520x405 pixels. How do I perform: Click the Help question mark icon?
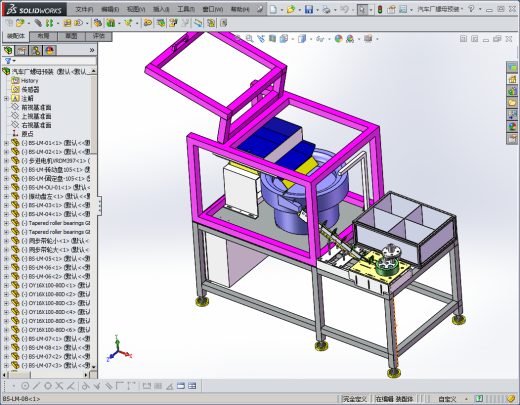pos(471,9)
